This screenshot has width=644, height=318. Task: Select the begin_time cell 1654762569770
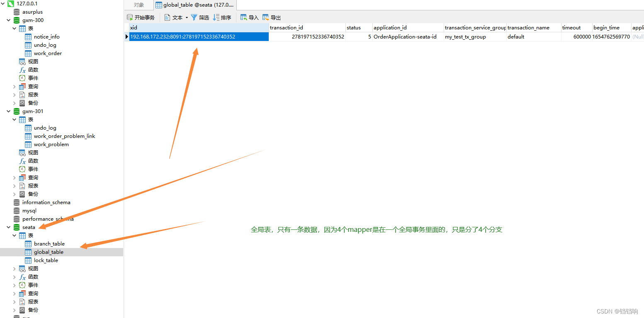(x=612, y=36)
